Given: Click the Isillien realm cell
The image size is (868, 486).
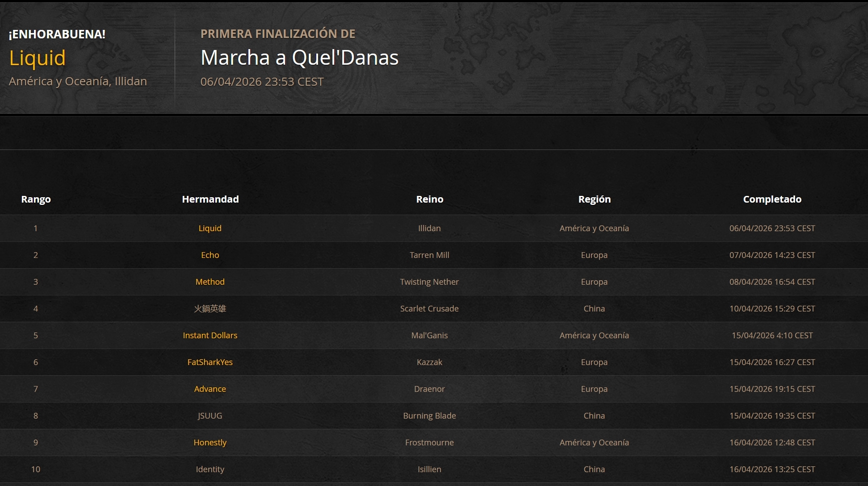Looking at the screenshot, I should (x=429, y=469).
